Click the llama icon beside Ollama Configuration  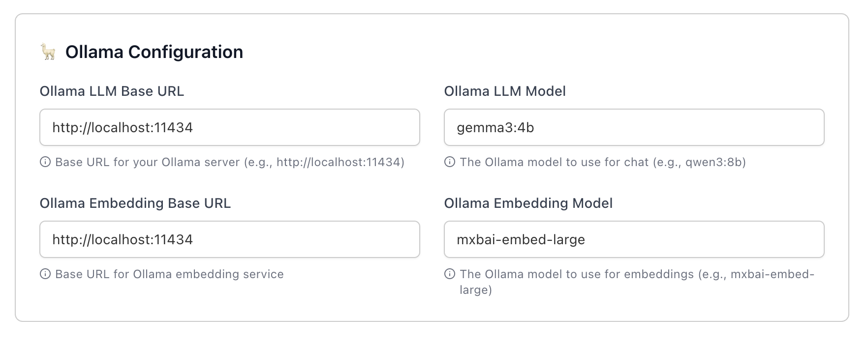coord(48,52)
